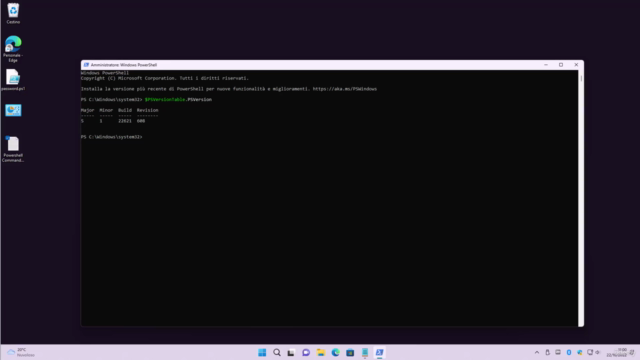
Task: Open the weather widget on taskbar
Action: click(x=21, y=353)
